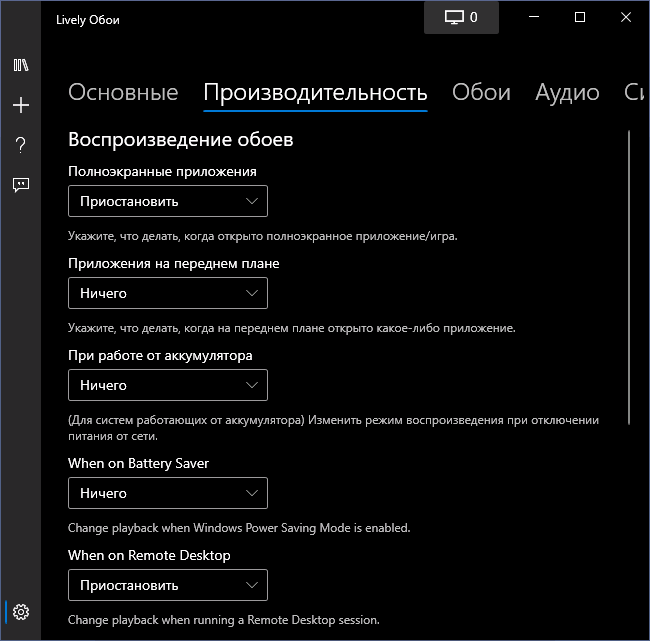Viewport: 650px width, 641px height.
Task: Open the When on Battery Saver dropdown
Action: pyautogui.click(x=168, y=493)
